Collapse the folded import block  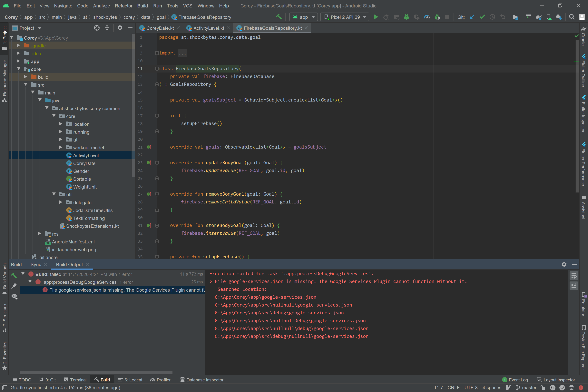[x=157, y=53]
